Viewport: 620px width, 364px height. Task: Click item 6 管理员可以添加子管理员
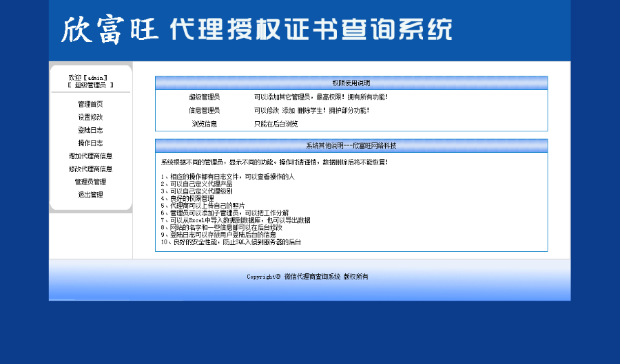(x=225, y=213)
